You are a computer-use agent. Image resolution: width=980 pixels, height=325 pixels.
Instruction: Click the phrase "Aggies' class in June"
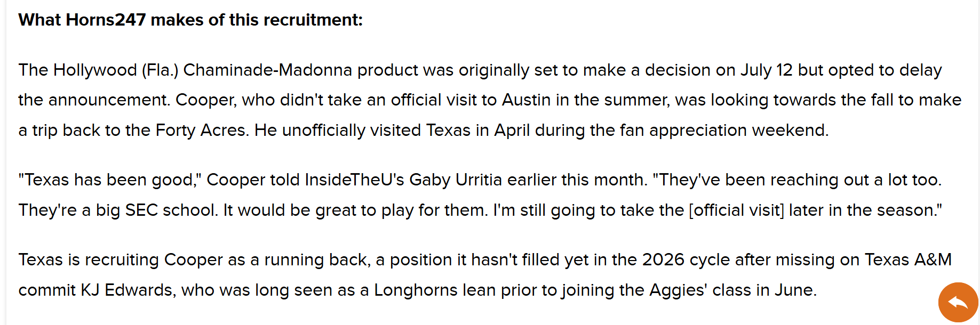[733, 290]
